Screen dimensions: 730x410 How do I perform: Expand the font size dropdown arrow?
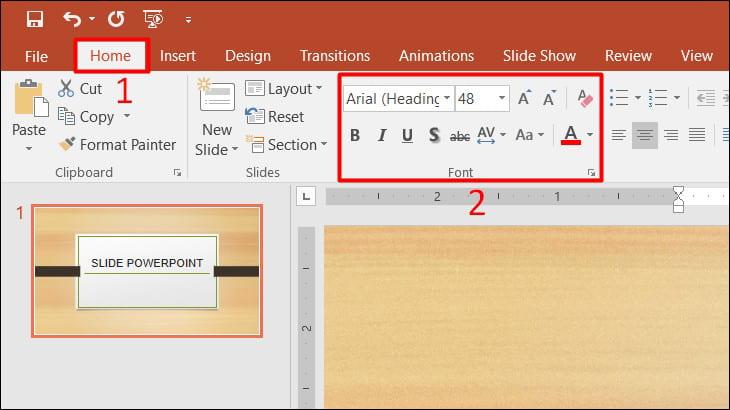coord(502,98)
